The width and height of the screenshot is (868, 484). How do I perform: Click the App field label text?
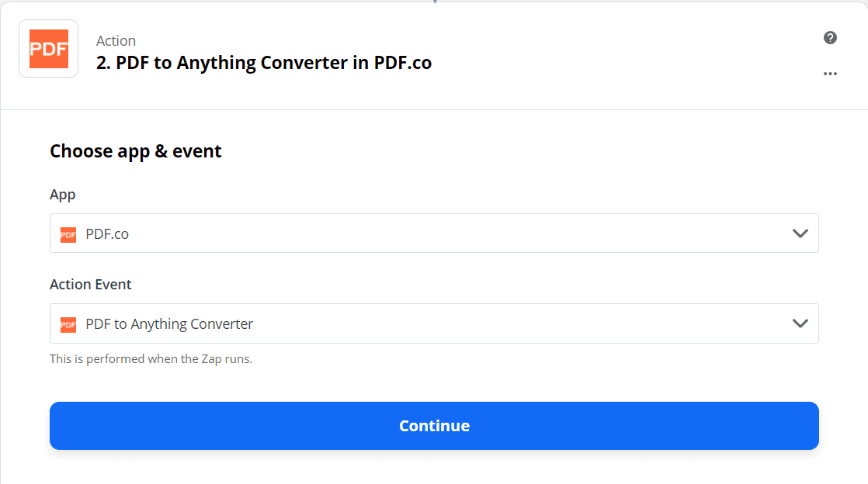click(63, 195)
